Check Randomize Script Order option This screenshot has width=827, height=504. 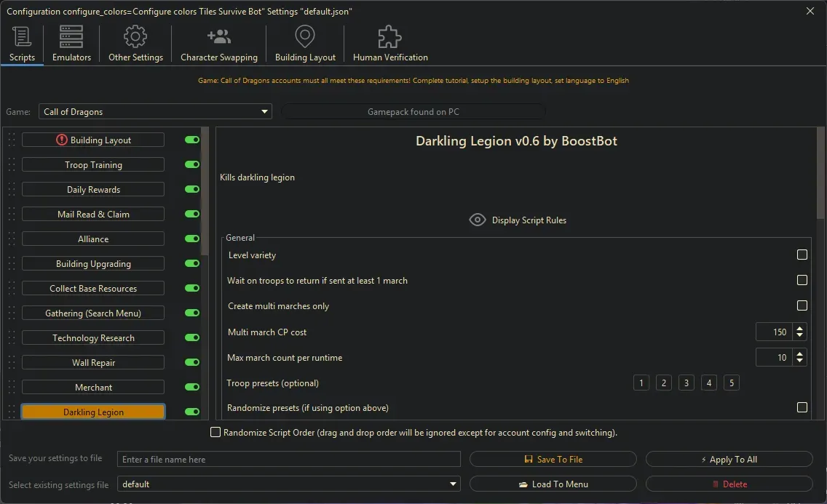pos(215,432)
